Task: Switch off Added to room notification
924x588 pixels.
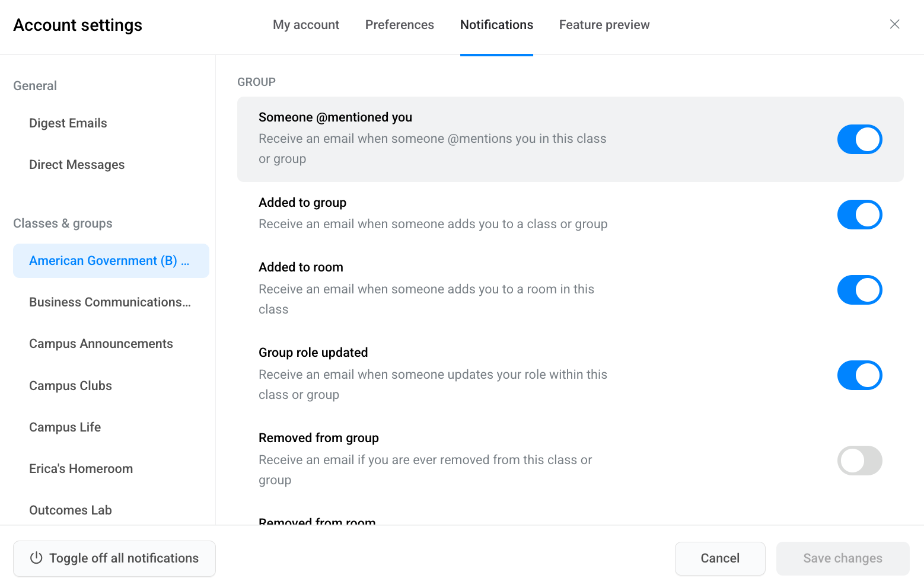Action: point(859,290)
